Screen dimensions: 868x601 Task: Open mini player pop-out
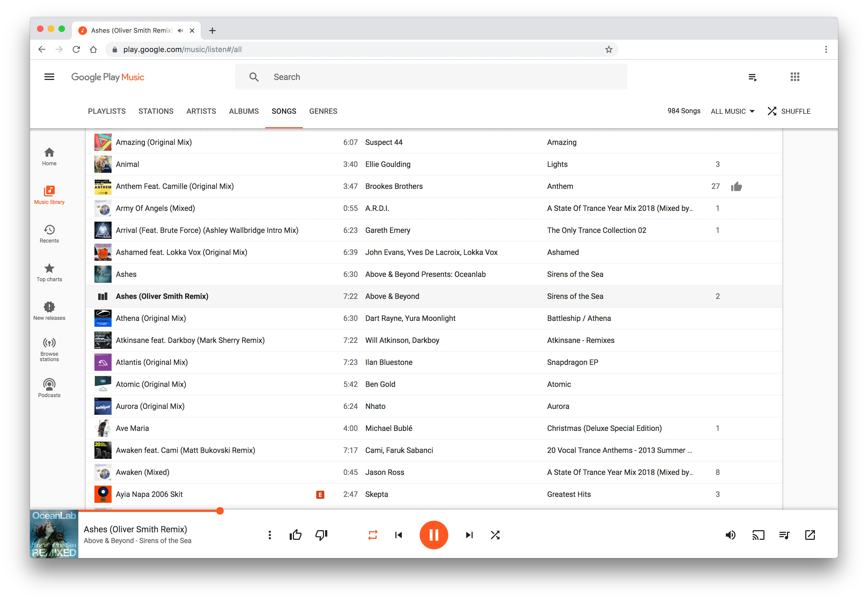810,535
